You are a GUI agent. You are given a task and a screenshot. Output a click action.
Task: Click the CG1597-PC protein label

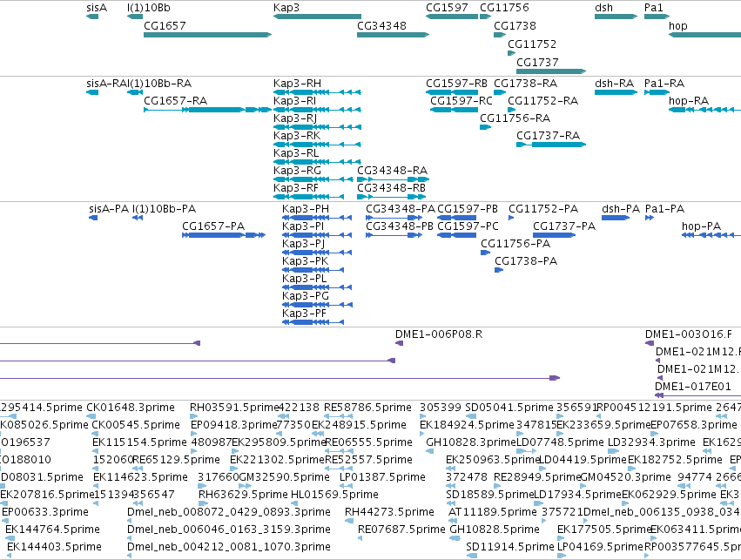point(468,226)
